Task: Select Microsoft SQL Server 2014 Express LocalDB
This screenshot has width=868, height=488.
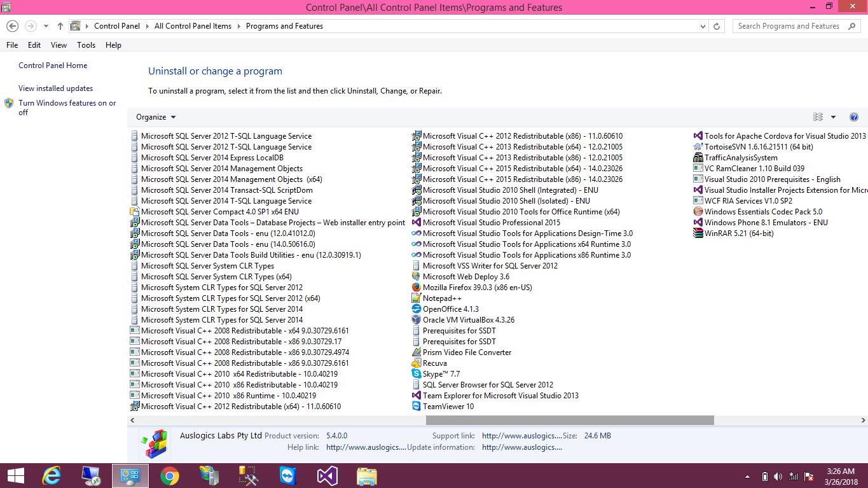Action: (x=212, y=158)
